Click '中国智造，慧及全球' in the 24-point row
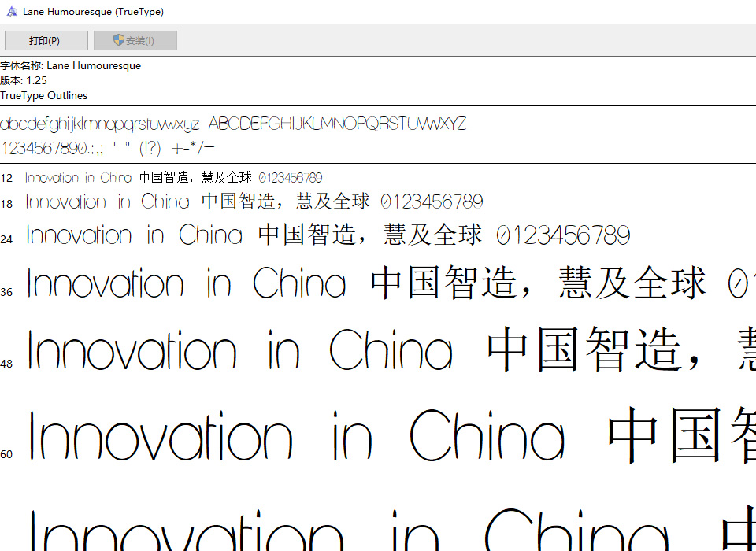The height and width of the screenshot is (551, 756). pos(370,235)
